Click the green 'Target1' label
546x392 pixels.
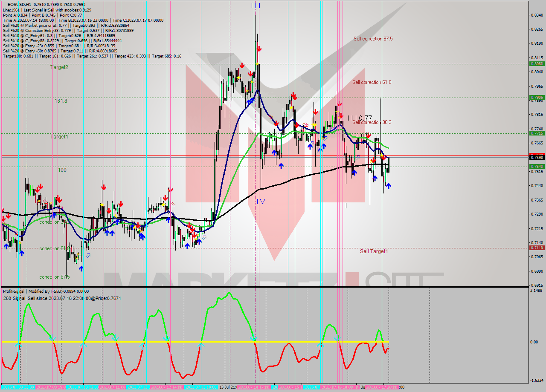59,137
